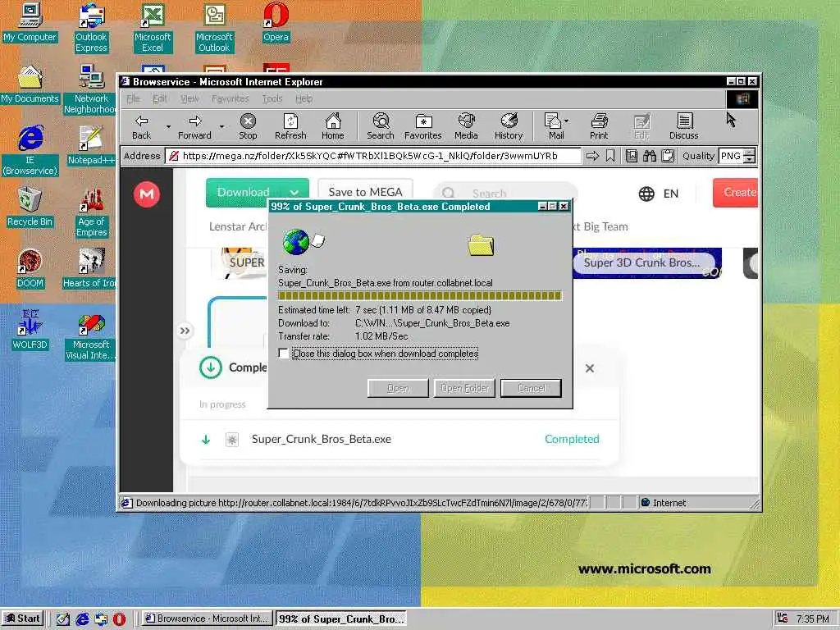840x630 pixels.
Task: Click the EN language label
Action: (671, 194)
